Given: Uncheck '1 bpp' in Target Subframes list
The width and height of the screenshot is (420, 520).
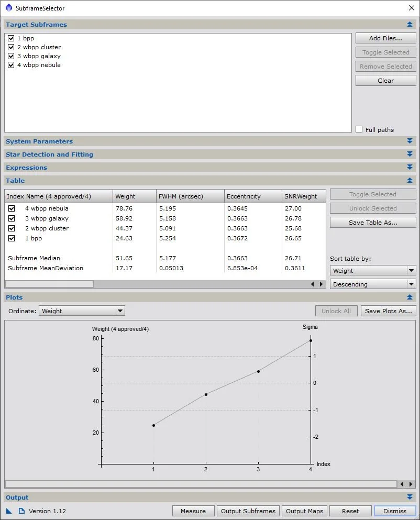Looking at the screenshot, I should coord(11,38).
